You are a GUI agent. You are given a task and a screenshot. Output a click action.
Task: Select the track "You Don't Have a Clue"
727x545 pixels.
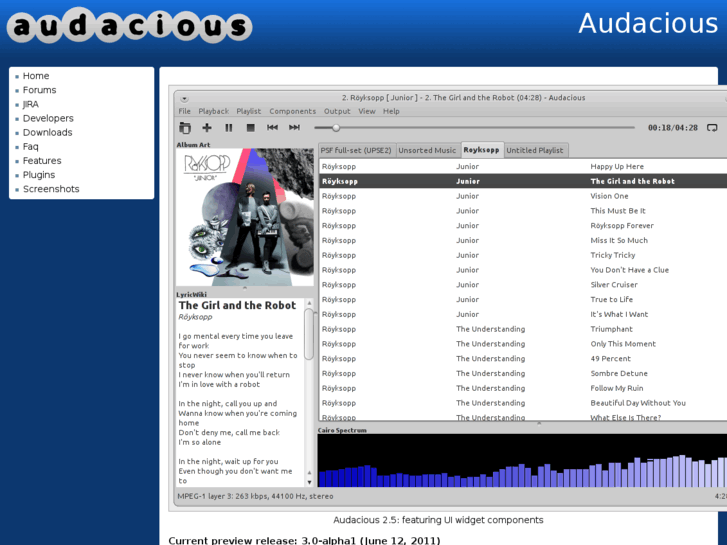pyautogui.click(x=523, y=270)
